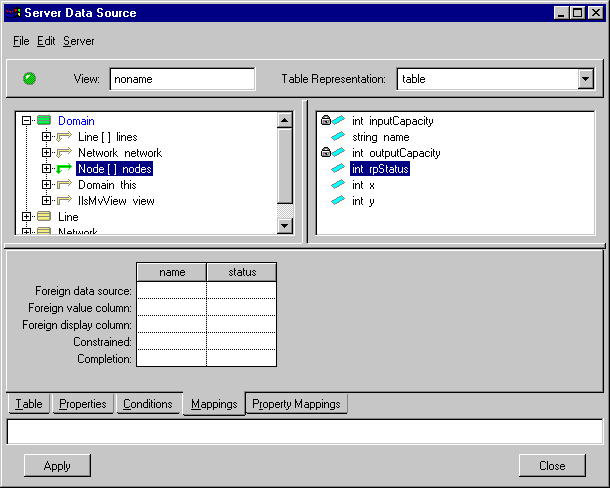Expand the IlsMvView view node
This screenshot has height=488, width=610.
47,201
